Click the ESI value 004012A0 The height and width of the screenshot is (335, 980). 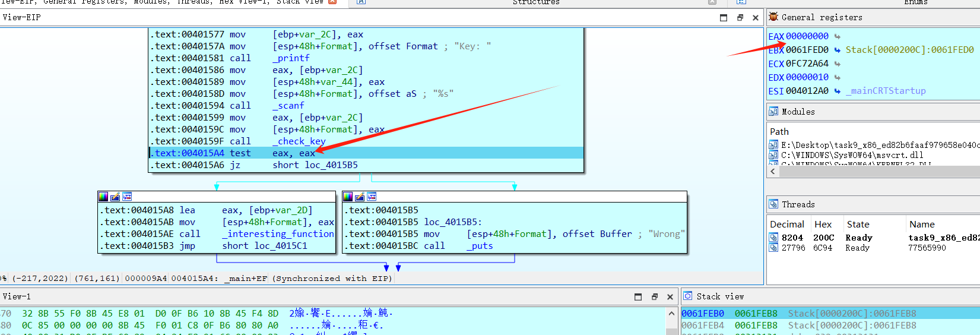[807, 91]
